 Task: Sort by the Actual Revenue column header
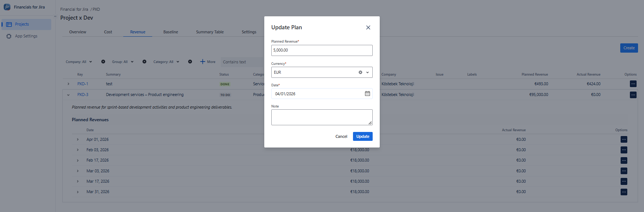point(588,74)
